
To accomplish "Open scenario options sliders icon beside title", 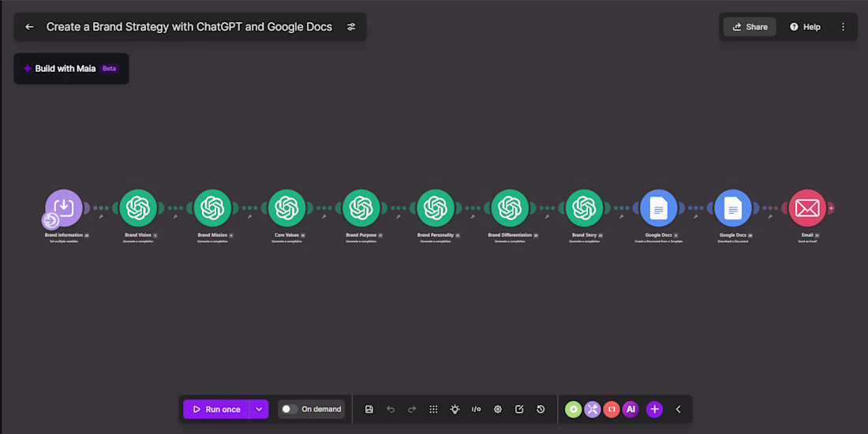I will [351, 27].
